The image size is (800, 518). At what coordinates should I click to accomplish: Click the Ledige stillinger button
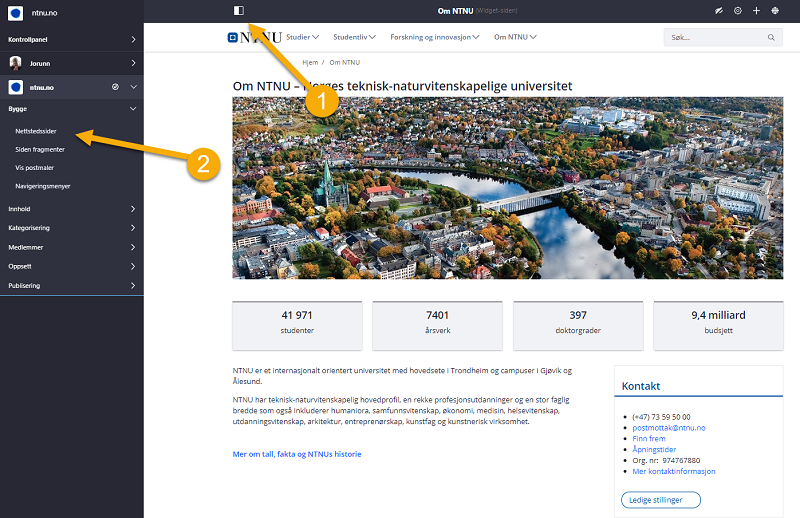pyautogui.click(x=661, y=500)
